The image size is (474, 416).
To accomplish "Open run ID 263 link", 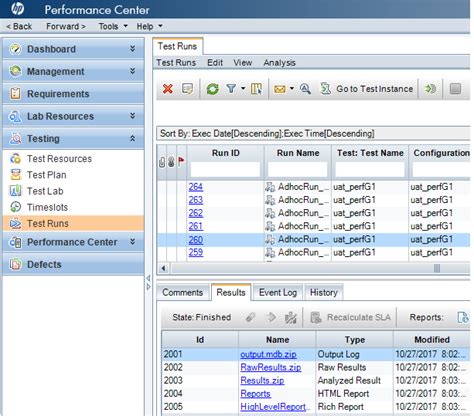I will point(196,200).
